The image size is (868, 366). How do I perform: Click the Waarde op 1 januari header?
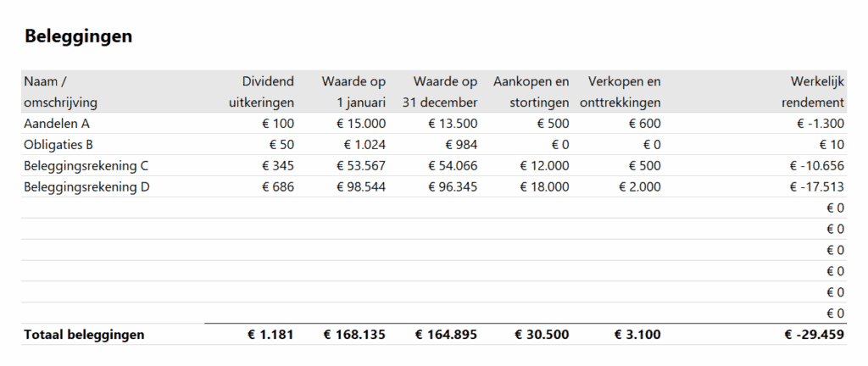(353, 92)
